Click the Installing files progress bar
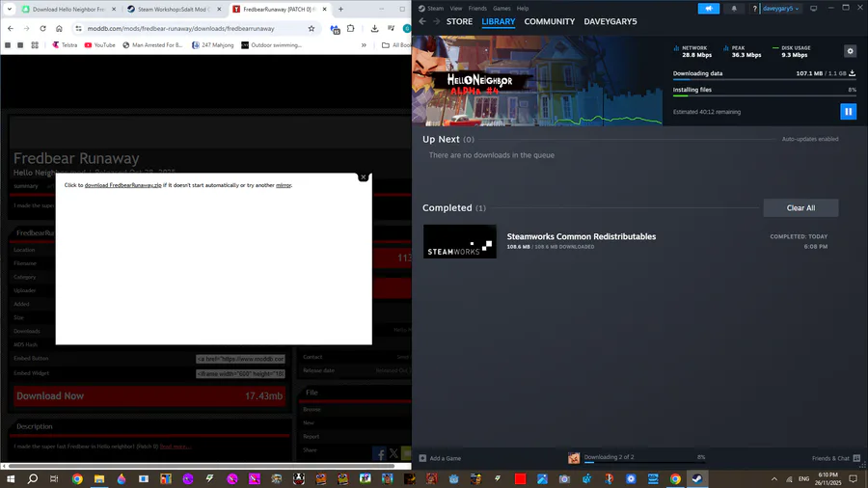This screenshot has width=868, height=488. [x=764, y=95]
